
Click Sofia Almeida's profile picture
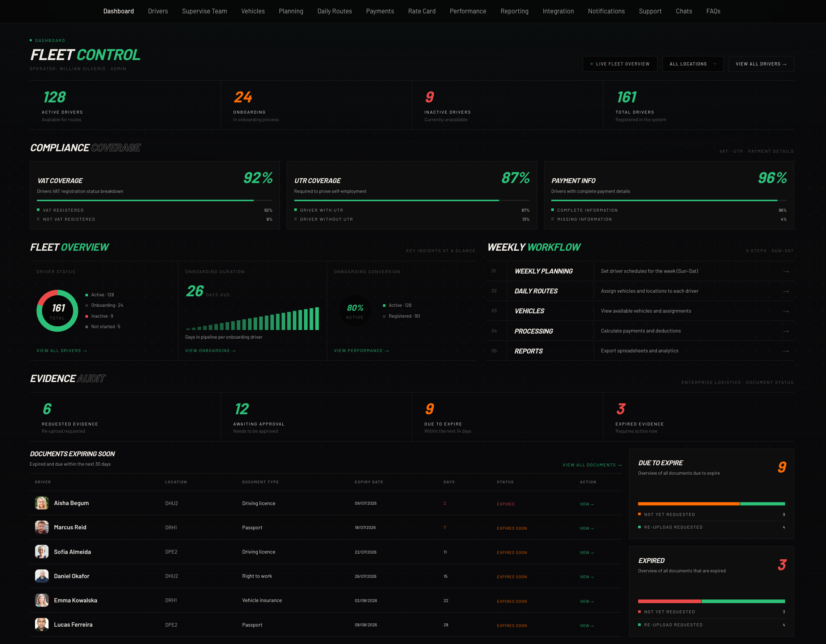tap(42, 552)
